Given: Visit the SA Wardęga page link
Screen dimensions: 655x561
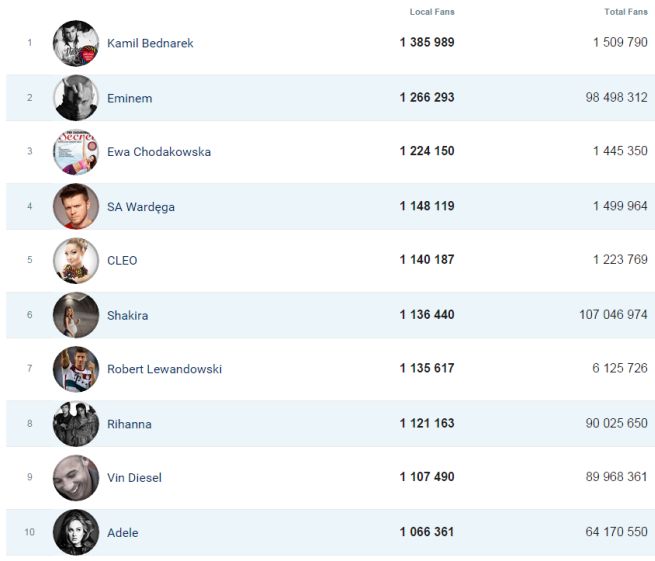Looking at the screenshot, I should coord(141,207).
